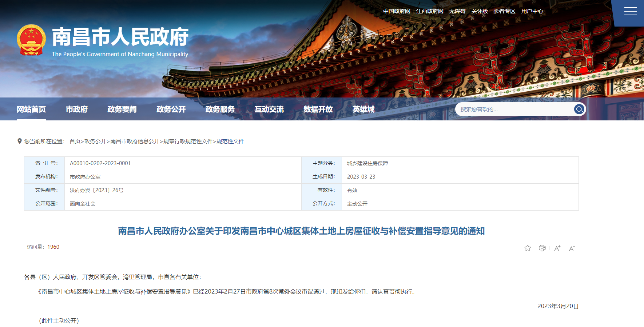Click the search magnifier icon
Viewport: 644px width, 327px height.
pos(579,109)
